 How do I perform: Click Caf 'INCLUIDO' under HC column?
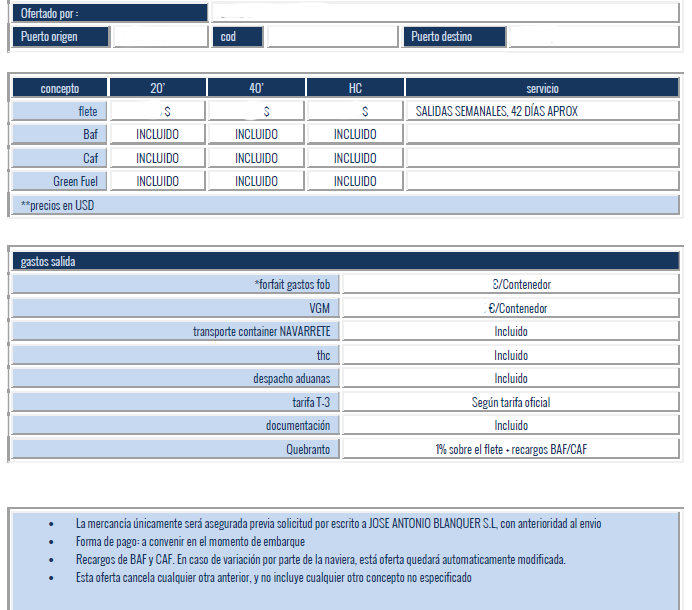point(355,158)
